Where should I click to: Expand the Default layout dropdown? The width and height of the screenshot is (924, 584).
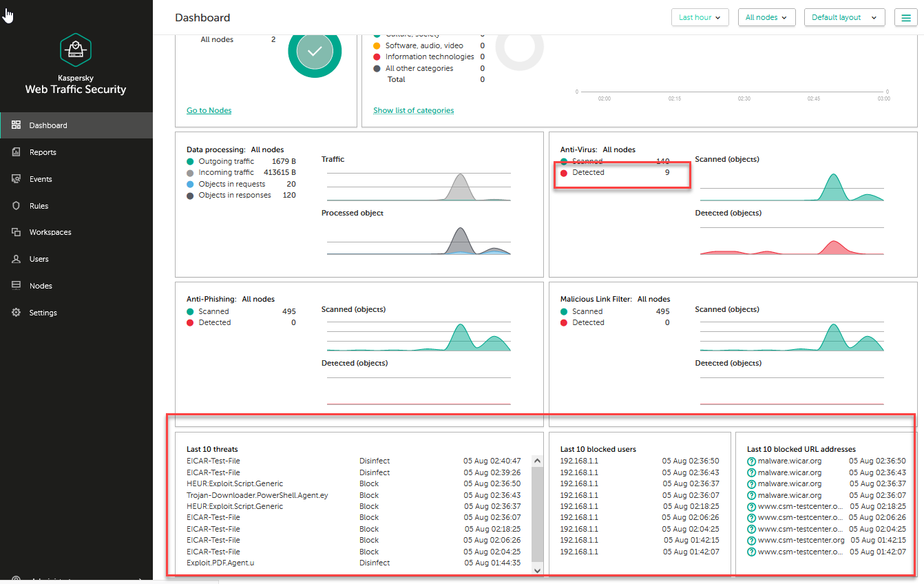(843, 18)
